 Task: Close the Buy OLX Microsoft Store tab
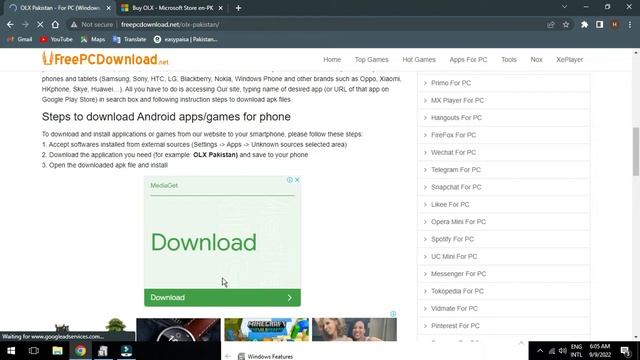point(220,8)
